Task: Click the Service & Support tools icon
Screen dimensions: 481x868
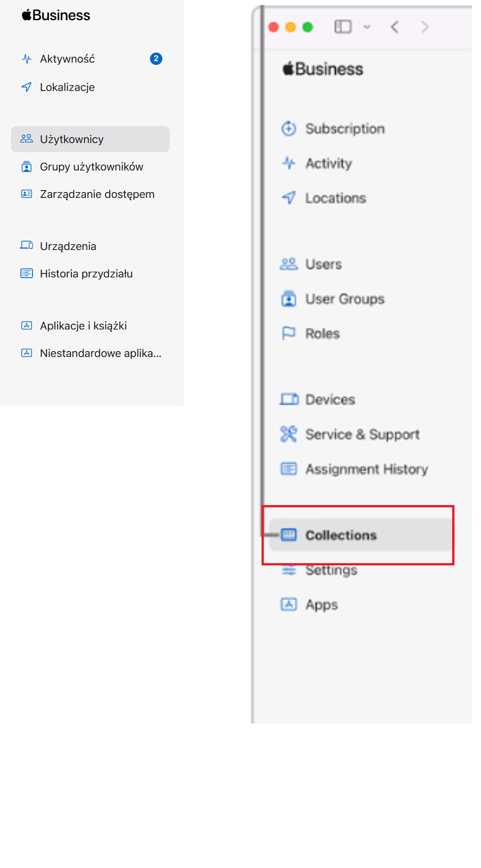Action: click(289, 434)
